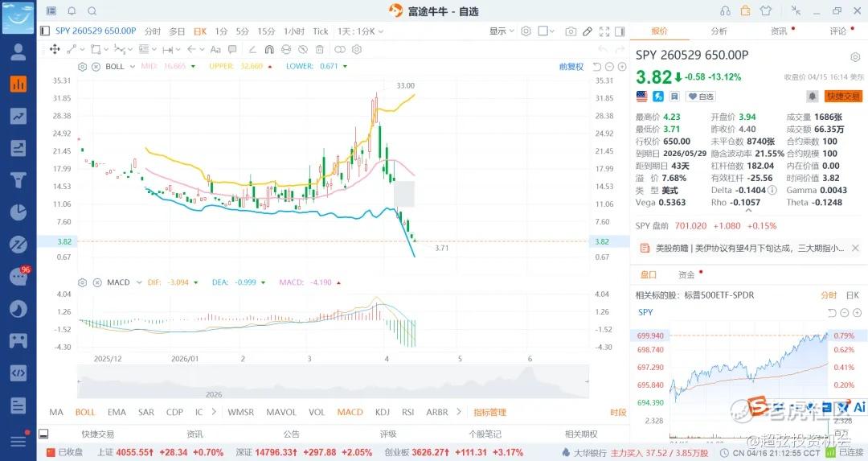Click the LOWER band blue value

(x=329, y=67)
